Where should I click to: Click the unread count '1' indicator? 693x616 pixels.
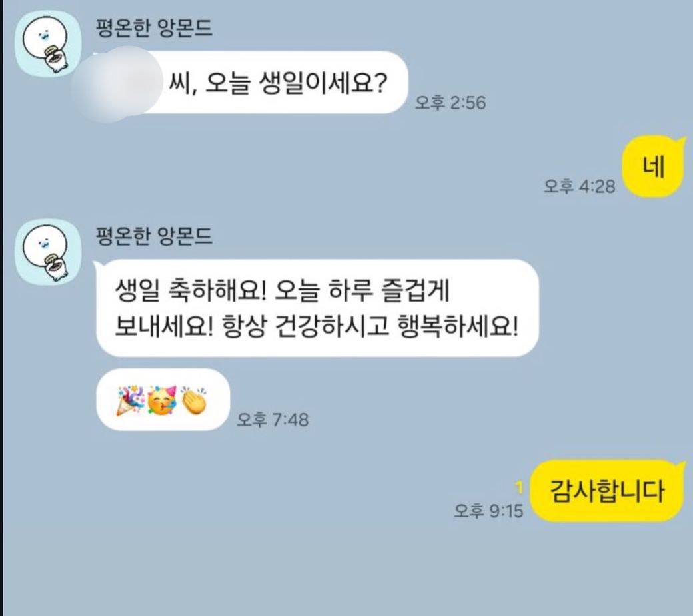tap(519, 487)
